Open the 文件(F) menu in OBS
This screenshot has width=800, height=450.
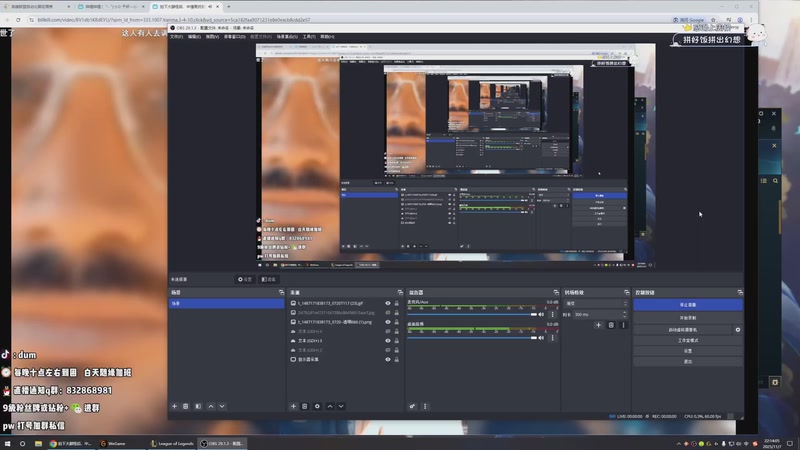176,37
